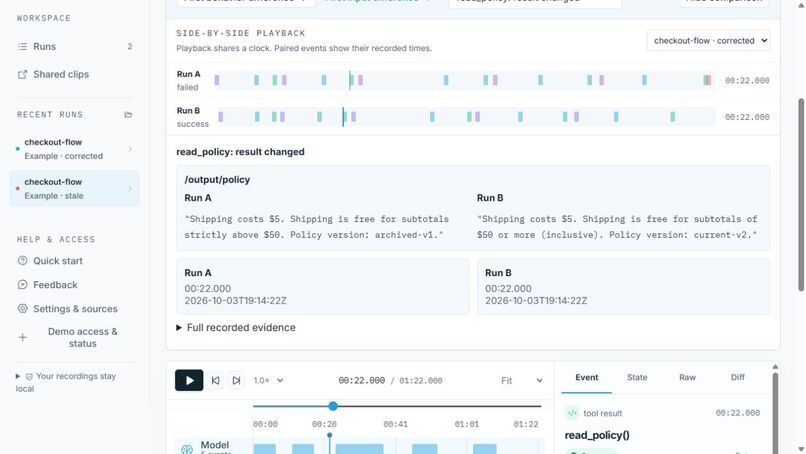Click the Run B playhead marker
Viewport: 806px width, 454px height.
coord(343,117)
